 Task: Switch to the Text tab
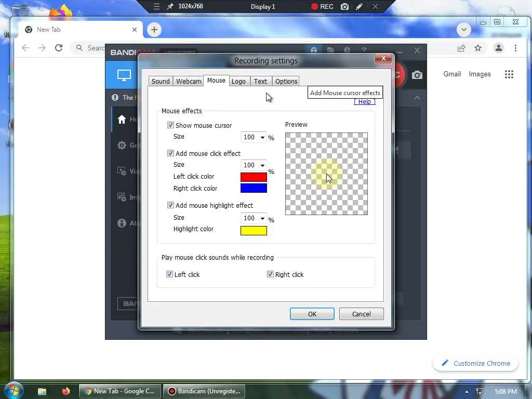pyautogui.click(x=260, y=82)
